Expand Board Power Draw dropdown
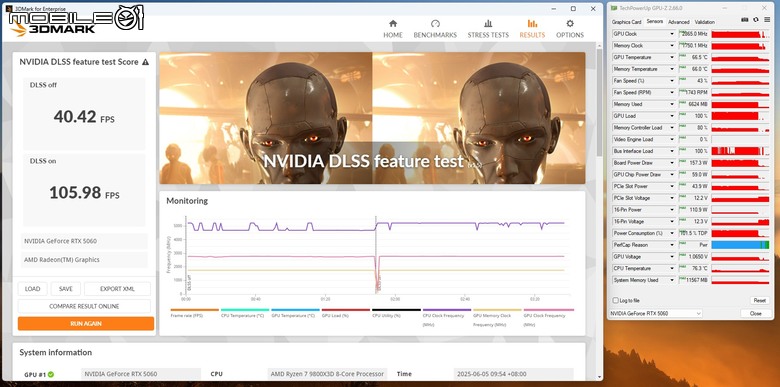 tap(673, 163)
